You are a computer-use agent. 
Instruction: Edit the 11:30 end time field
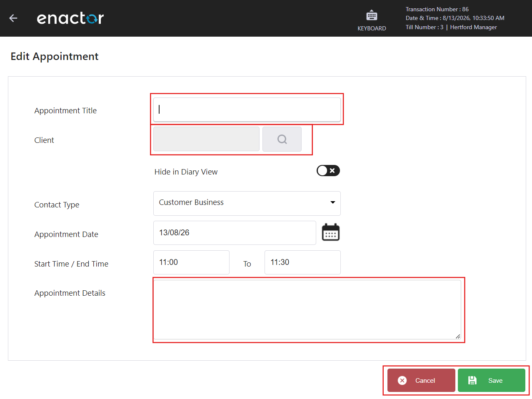coord(302,262)
